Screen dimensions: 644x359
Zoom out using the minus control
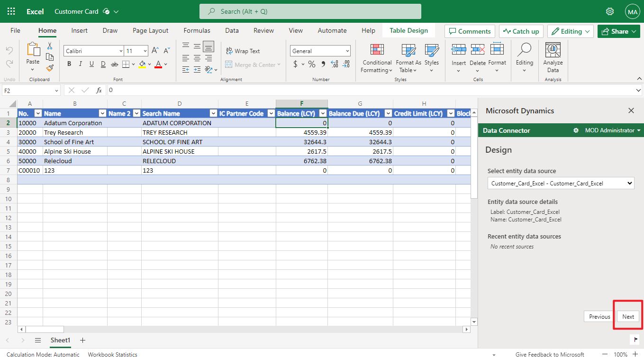[x=605, y=354]
